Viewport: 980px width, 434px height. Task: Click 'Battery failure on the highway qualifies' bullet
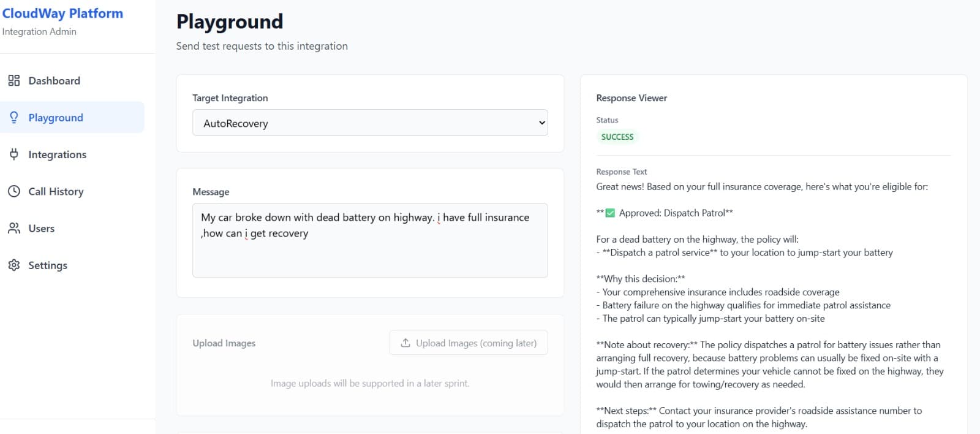744,305
